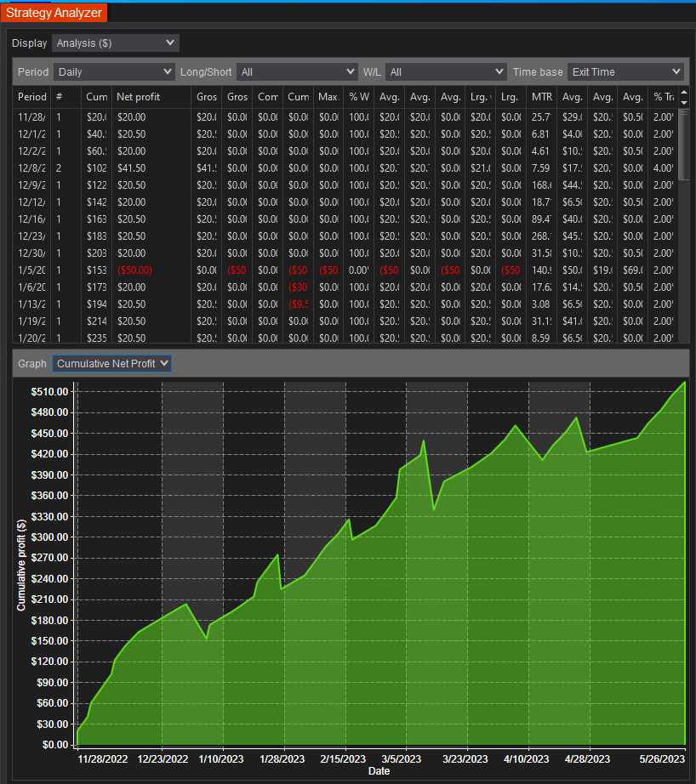696x784 pixels.
Task: Sort table by Period column header
Action: [x=32, y=97]
